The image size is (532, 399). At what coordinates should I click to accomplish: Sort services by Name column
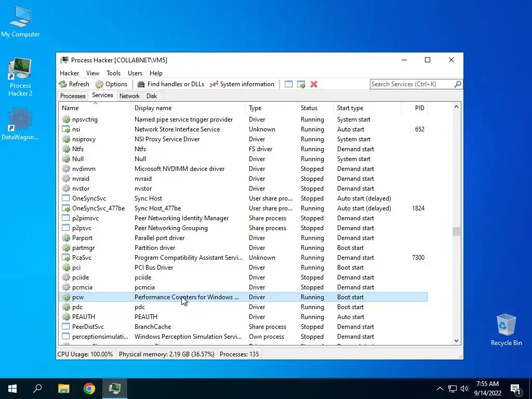tap(95, 108)
